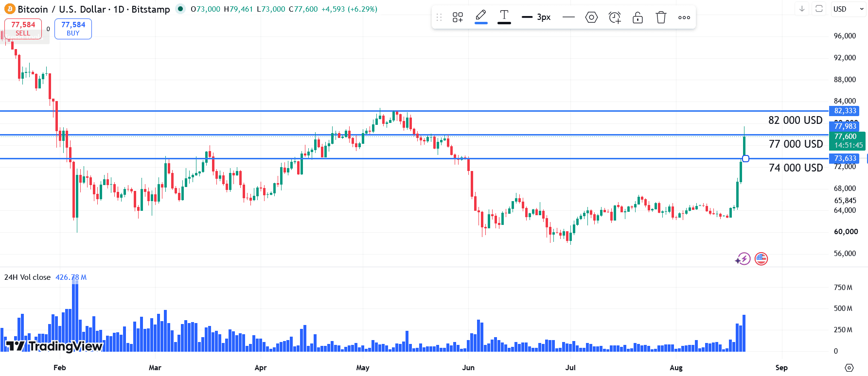Click the H79,461 high value in header

(x=238, y=9)
